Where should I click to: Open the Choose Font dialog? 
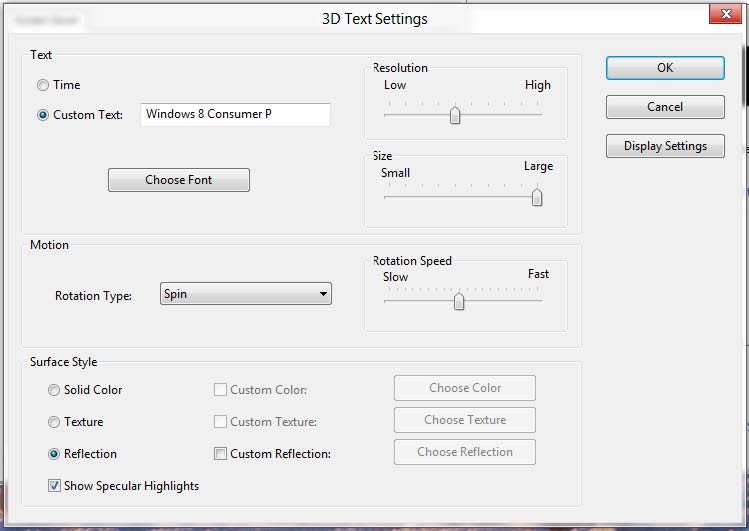point(179,180)
